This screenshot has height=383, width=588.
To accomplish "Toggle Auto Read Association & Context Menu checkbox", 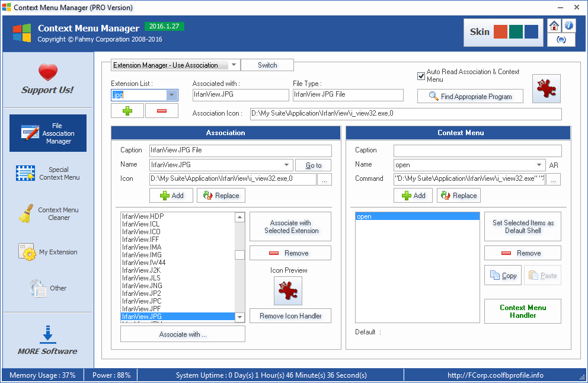I will [x=421, y=76].
